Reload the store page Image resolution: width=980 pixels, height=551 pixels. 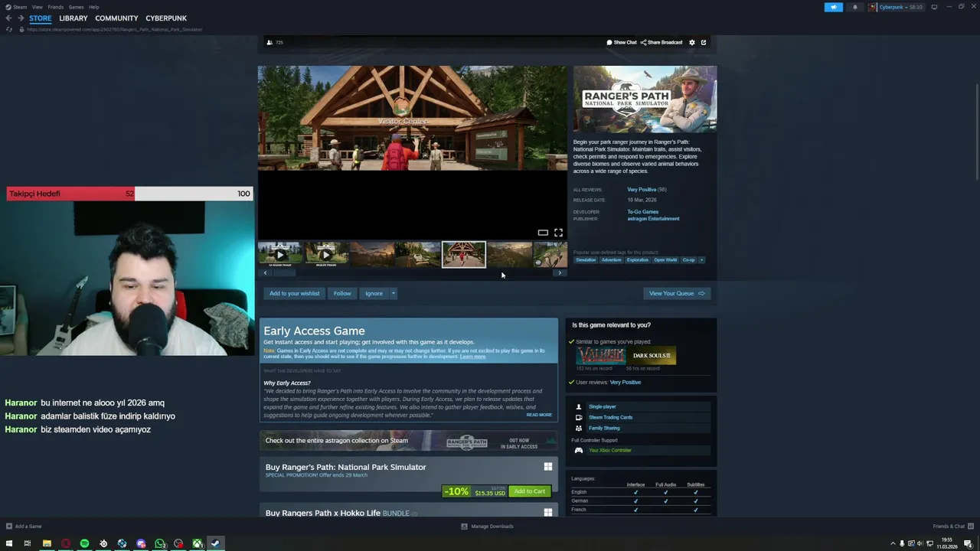[9, 29]
